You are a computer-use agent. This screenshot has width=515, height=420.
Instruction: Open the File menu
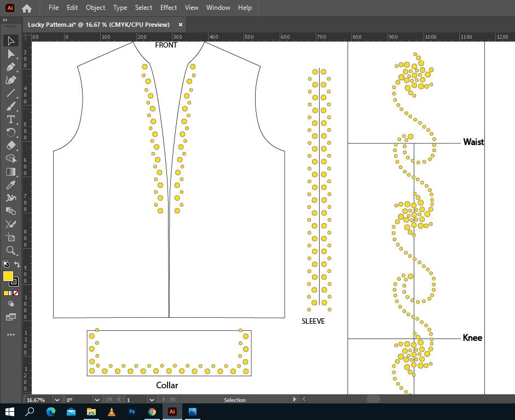tap(54, 8)
